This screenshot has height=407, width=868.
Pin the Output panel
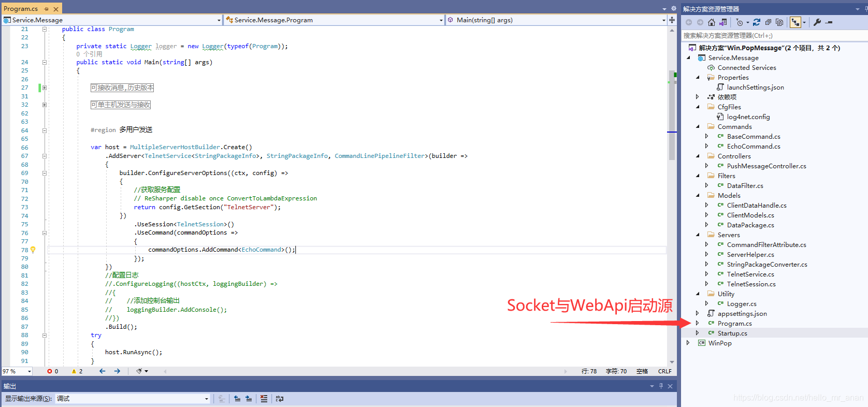tap(661, 386)
